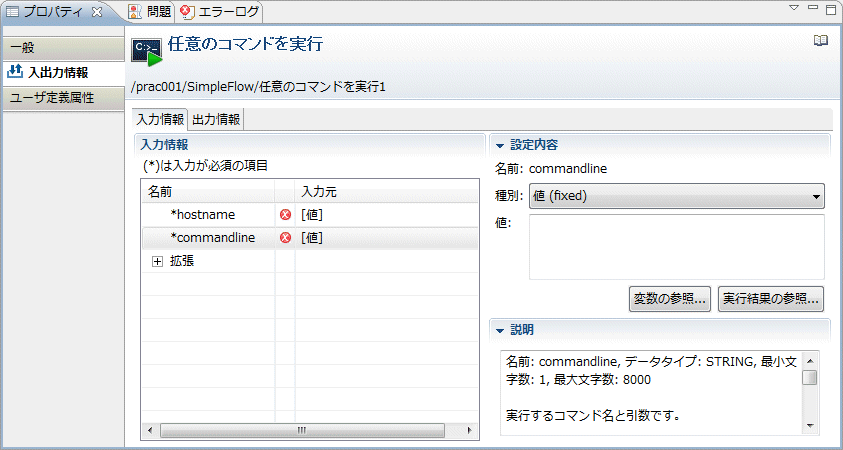The height and width of the screenshot is (450, 843).
Task: Click the command execution icon in header
Action: pos(147,50)
